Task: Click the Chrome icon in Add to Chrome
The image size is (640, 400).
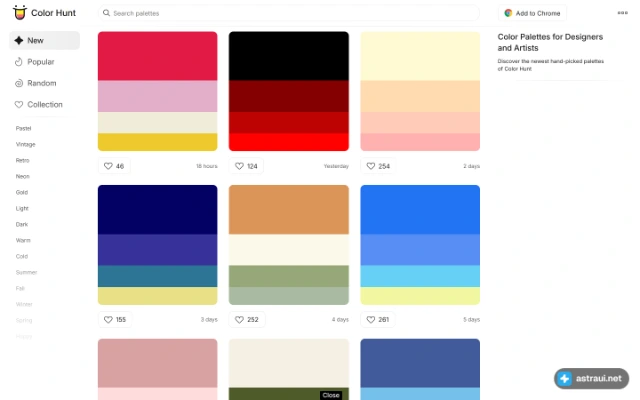Action: click(x=508, y=13)
